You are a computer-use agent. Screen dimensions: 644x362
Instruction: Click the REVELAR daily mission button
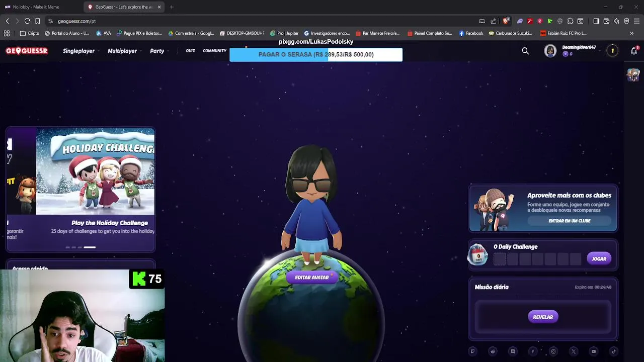pos(543,317)
